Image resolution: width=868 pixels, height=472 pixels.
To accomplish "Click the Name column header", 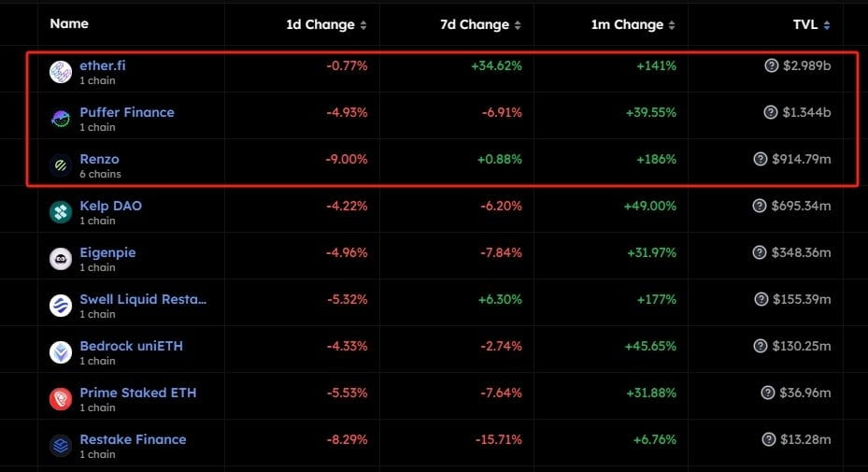I will pyautogui.click(x=69, y=23).
